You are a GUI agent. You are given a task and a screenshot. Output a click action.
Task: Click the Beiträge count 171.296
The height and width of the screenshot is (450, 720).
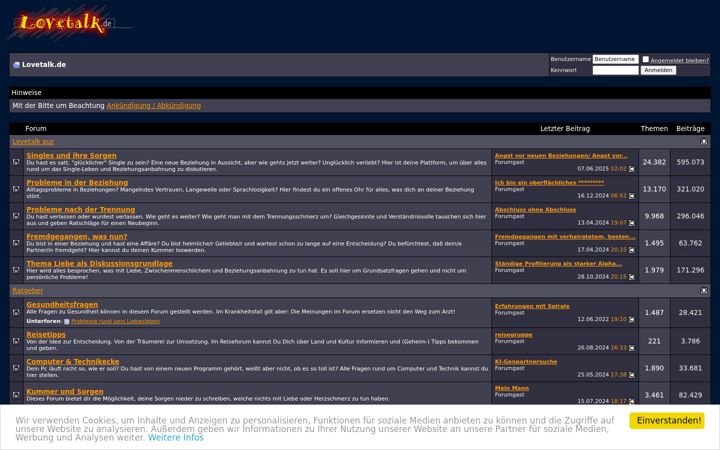pyautogui.click(x=690, y=270)
